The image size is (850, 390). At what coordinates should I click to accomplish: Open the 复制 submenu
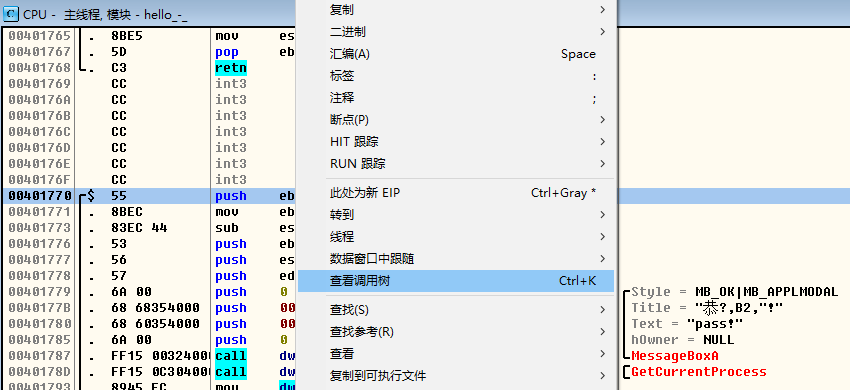pos(456,10)
